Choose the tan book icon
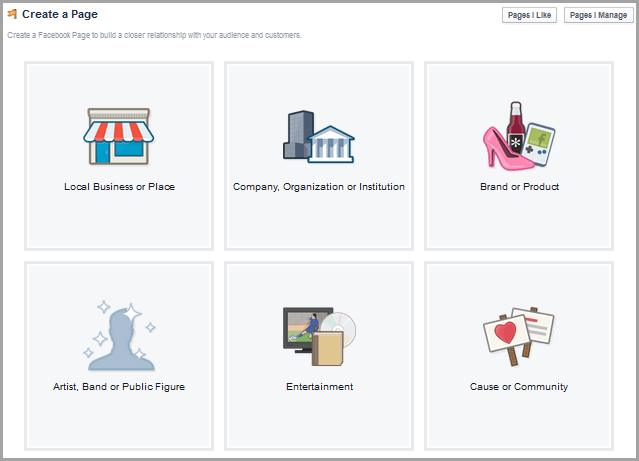 click(327, 351)
